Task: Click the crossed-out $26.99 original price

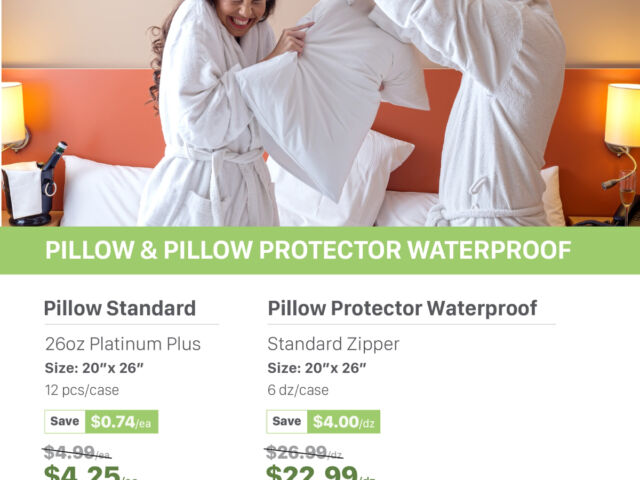Action: (x=304, y=453)
